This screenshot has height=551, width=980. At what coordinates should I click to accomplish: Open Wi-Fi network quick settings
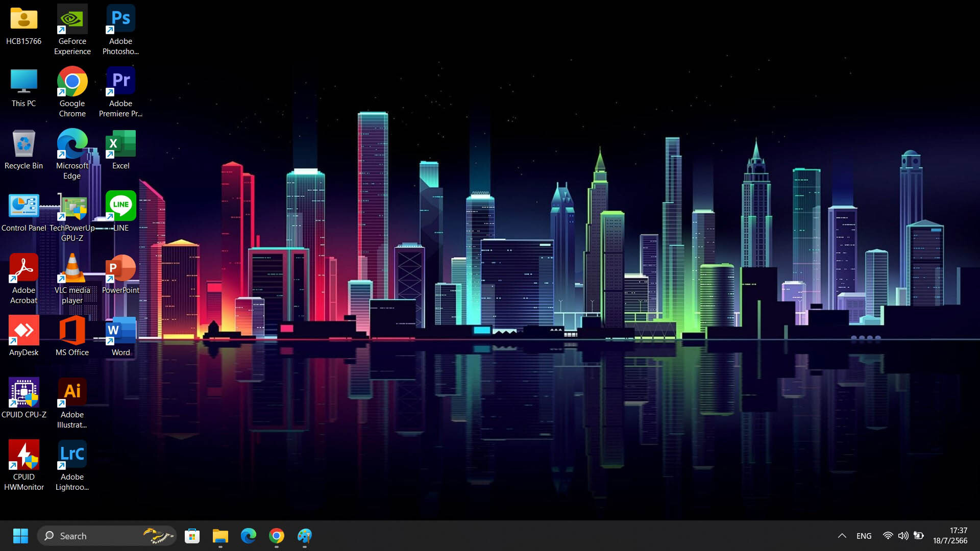(888, 536)
